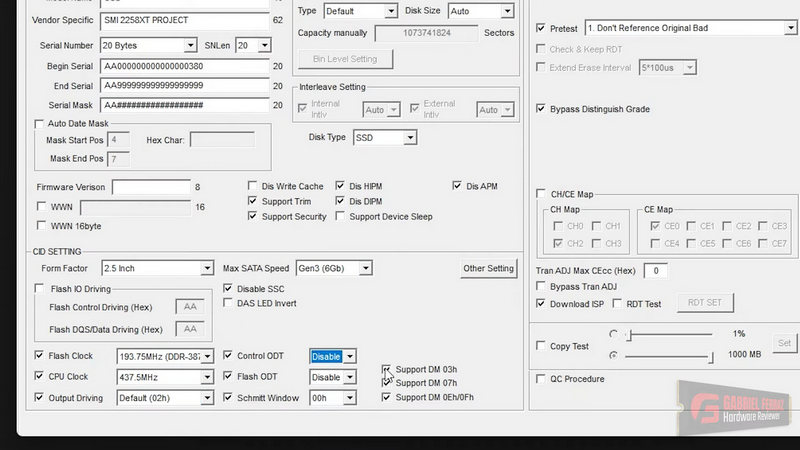Viewport: 800px width, 450px height.
Task: Check the Support Device Sleep box
Action: 341,216
